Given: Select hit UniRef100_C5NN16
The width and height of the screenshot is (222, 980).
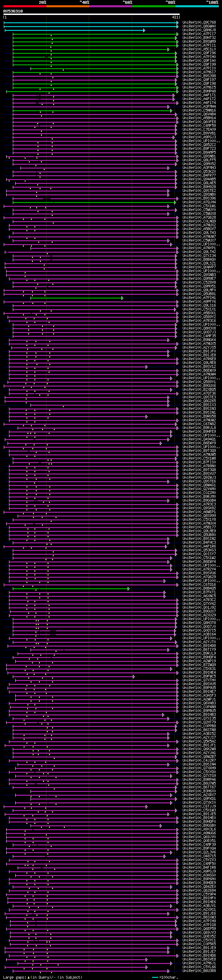Looking at the screenshot, I should pos(199,110).
